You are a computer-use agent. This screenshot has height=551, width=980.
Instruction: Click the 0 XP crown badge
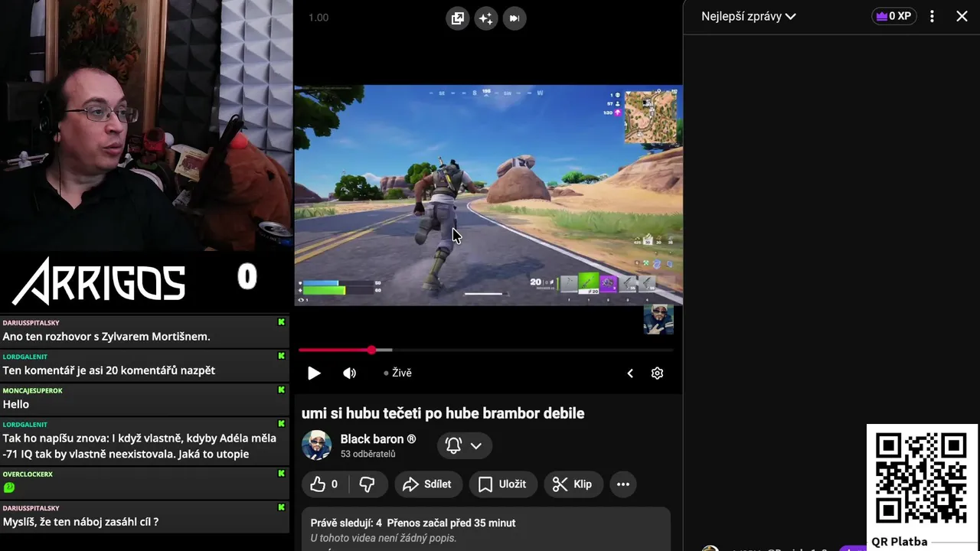coord(894,16)
